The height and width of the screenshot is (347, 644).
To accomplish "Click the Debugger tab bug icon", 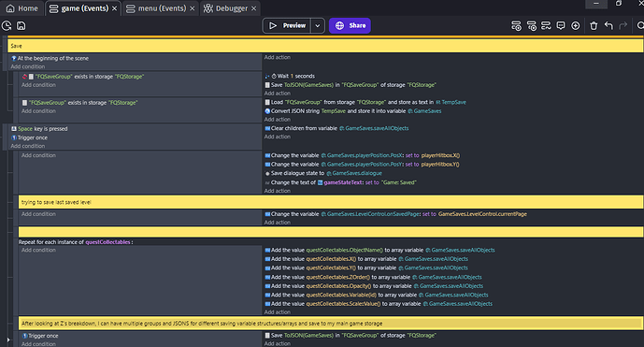I will (x=208, y=8).
